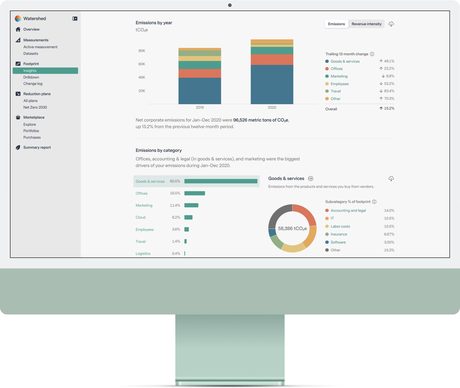Open the Footprint section

click(x=31, y=64)
